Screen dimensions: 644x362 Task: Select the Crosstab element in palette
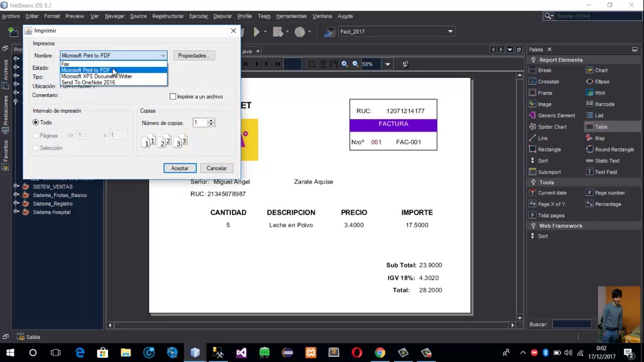pyautogui.click(x=544, y=81)
